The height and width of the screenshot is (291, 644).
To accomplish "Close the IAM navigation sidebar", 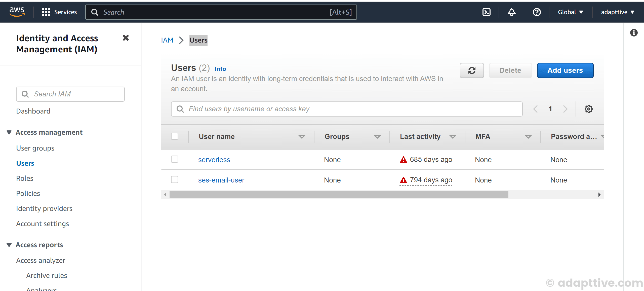I will pyautogui.click(x=126, y=38).
